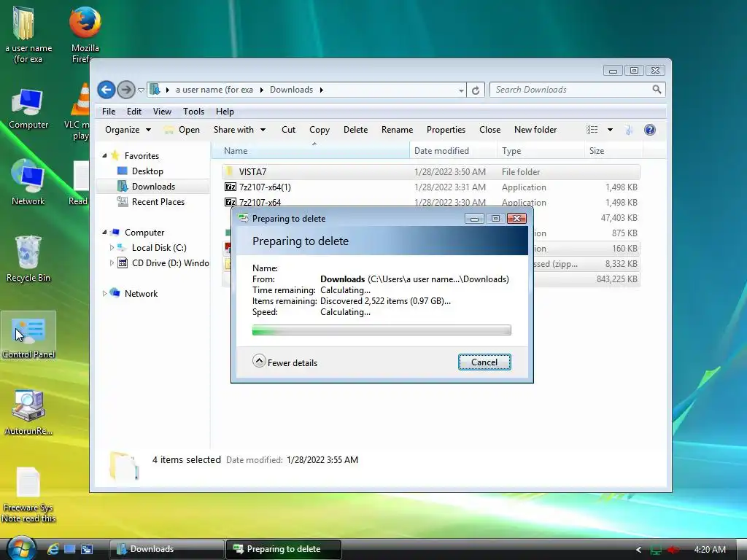Collapse the Computer tree group
The height and width of the screenshot is (560, 747).
(x=104, y=233)
